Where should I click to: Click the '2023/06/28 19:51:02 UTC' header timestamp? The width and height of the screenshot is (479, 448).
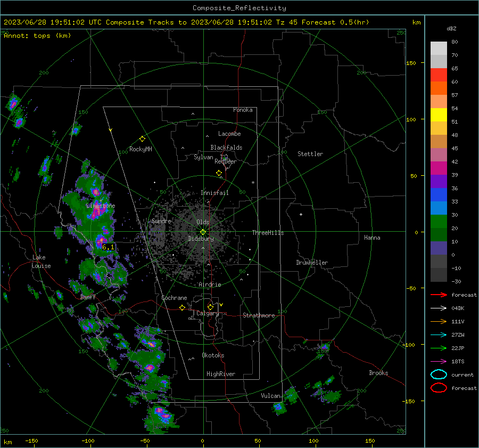[x=53, y=22]
